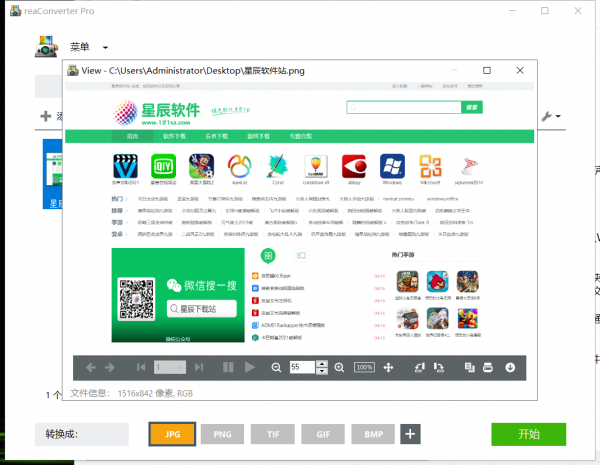The image size is (600, 465).
Task: Open the page number dropdown
Action: point(170,367)
